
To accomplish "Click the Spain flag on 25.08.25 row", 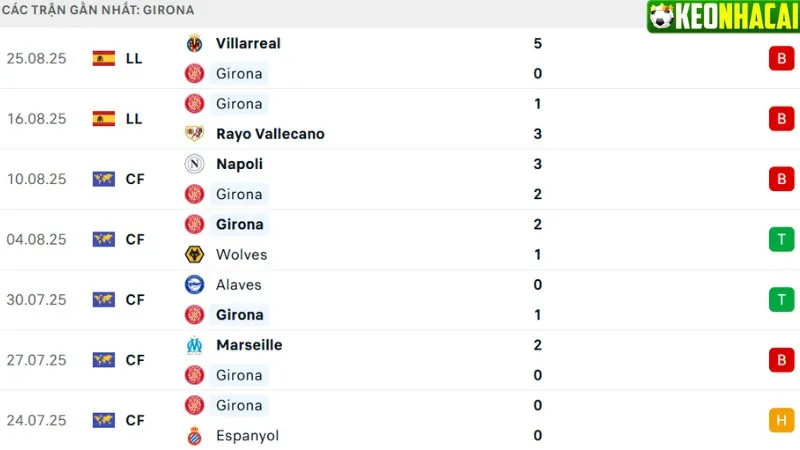I will click(103, 58).
